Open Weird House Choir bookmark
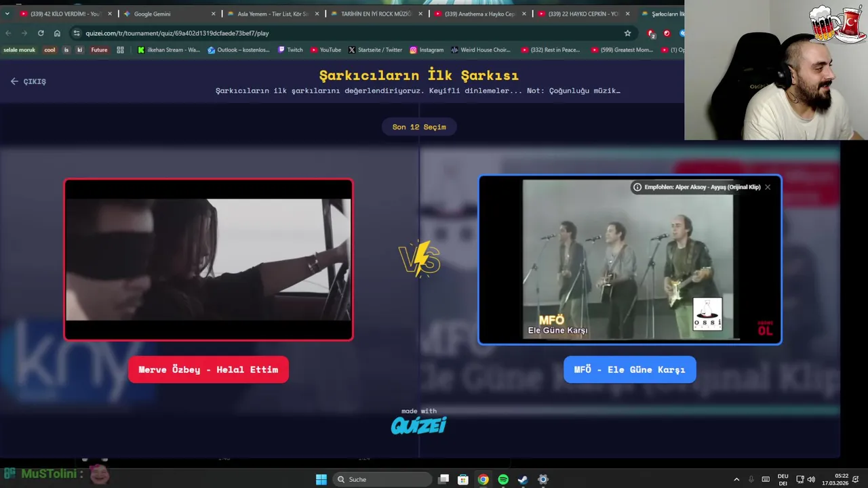868x488 pixels. [480, 49]
